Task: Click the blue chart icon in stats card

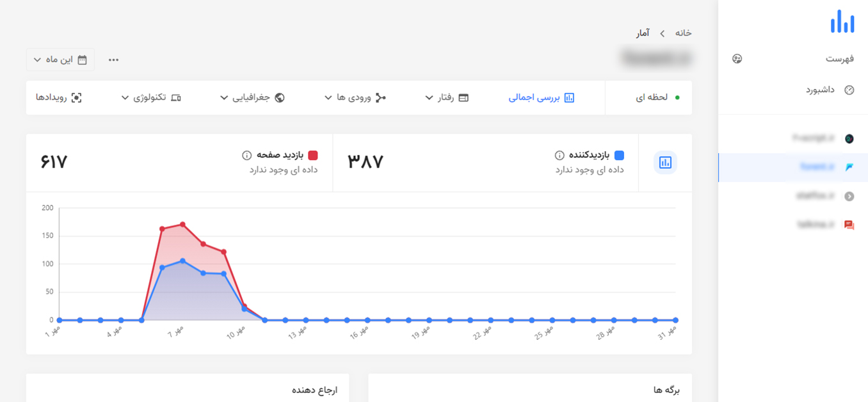Action: pos(665,163)
